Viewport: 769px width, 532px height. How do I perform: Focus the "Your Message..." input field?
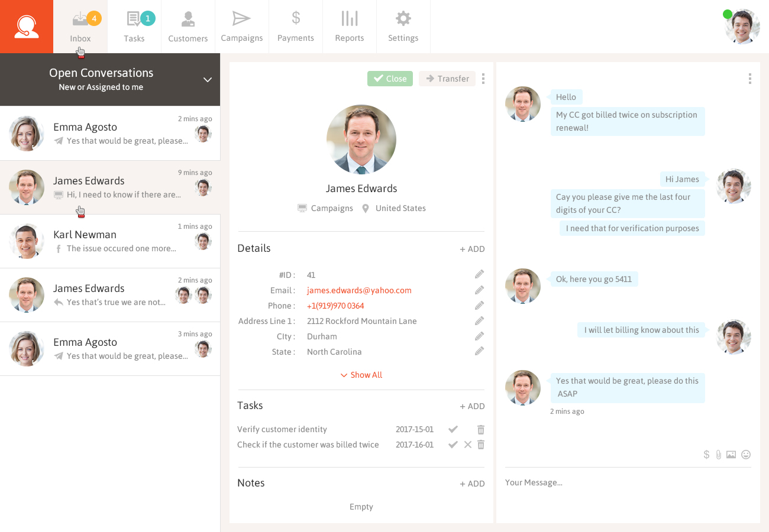628,482
